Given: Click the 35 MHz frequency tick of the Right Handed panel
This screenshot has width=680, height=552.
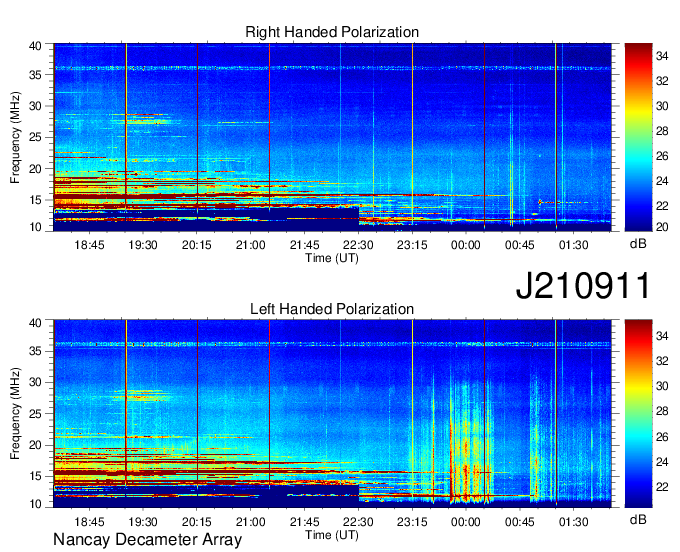Looking at the screenshot, I should (36, 75).
